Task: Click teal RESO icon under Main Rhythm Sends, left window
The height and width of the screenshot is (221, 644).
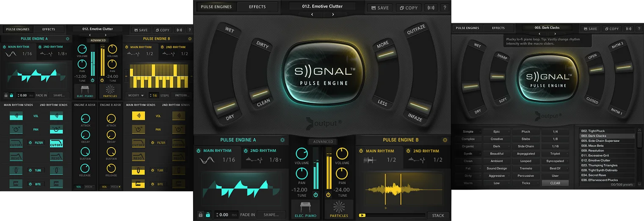Action: [x=16, y=157]
